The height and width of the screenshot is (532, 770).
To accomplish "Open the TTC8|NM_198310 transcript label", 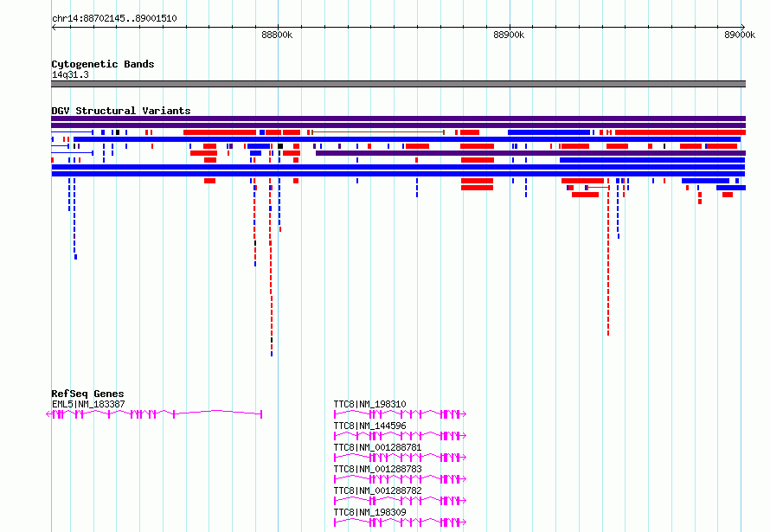I will 369,404.
